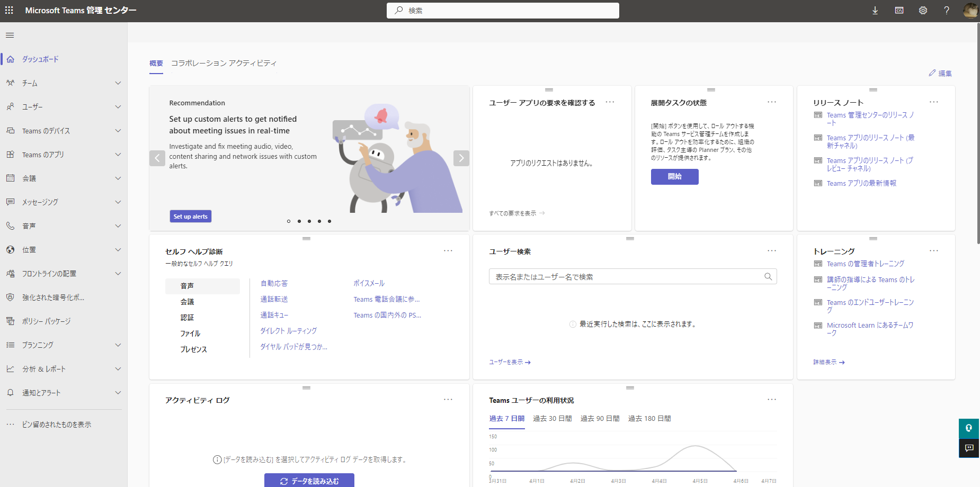Viewport: 980px width, 487px height.
Task: Open the help question mark icon
Action: [x=947, y=11]
